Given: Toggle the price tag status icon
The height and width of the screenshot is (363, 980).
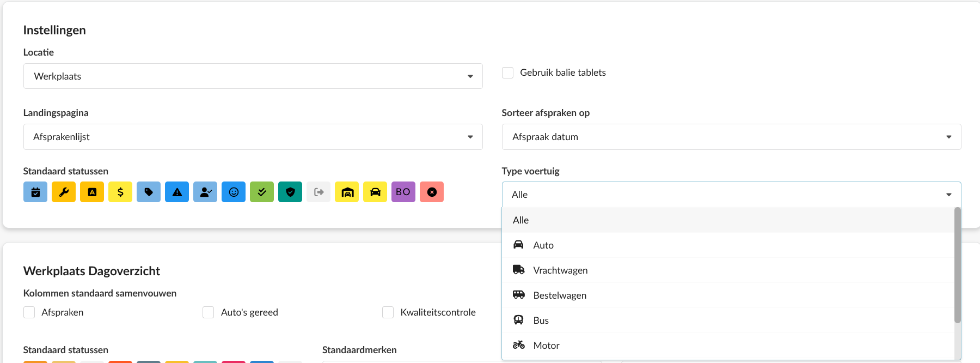Looking at the screenshot, I should pyautogui.click(x=149, y=192).
